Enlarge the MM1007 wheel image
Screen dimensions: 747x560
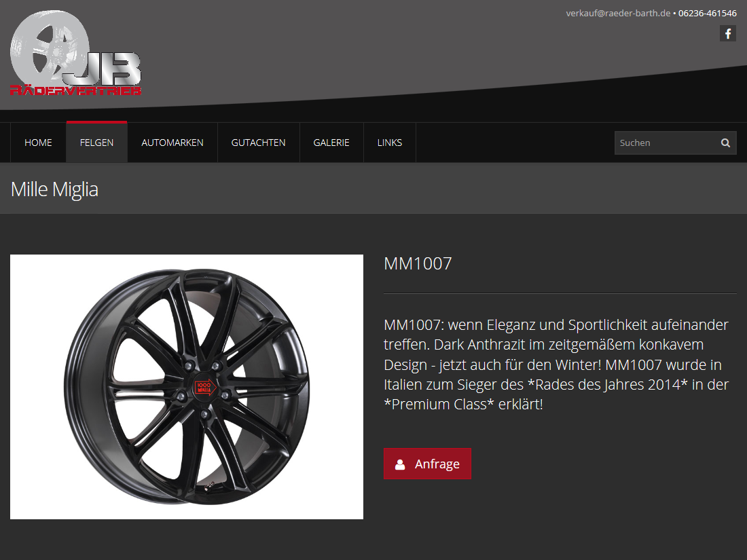[x=186, y=387]
